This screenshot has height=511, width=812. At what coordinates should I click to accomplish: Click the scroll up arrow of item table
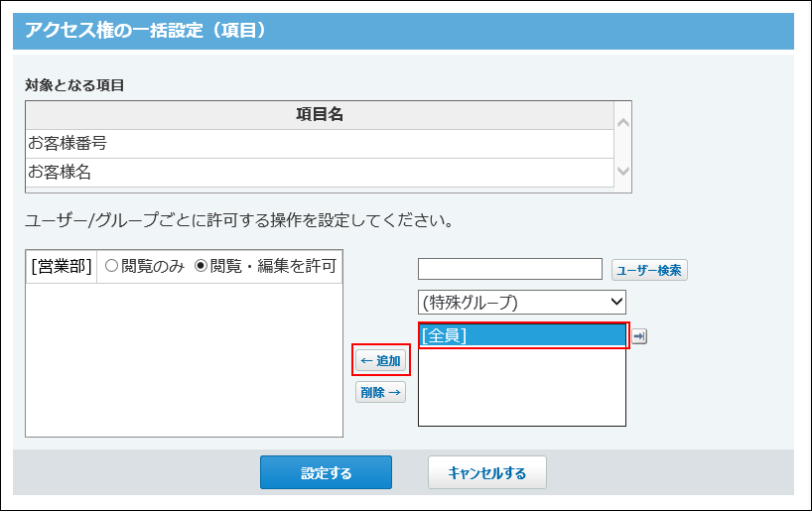[623, 123]
